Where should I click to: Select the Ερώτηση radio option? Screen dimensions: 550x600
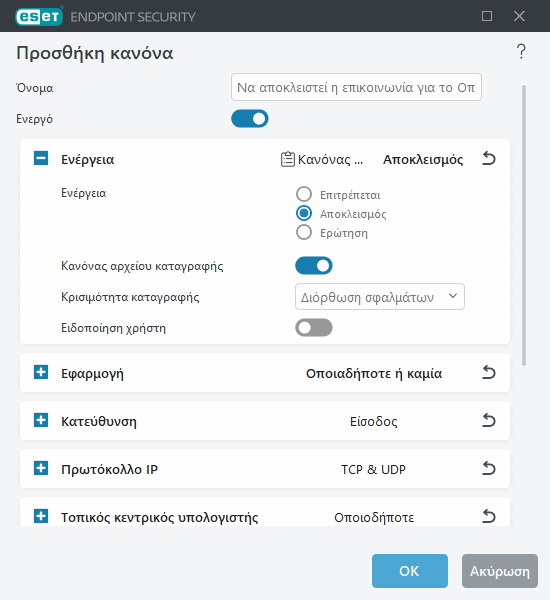(x=304, y=232)
